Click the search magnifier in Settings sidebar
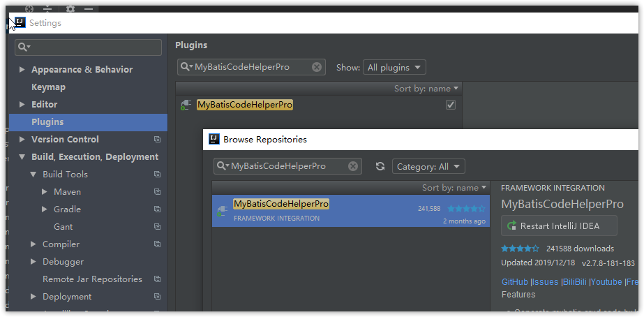The height and width of the screenshot is (317, 644). pos(24,47)
